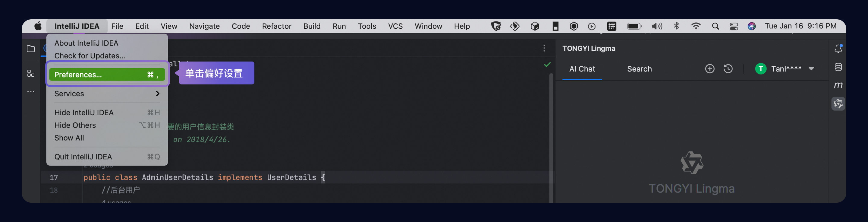Click the diamond arrow menu bar icon
This screenshot has width=868, height=222.
(x=514, y=26)
